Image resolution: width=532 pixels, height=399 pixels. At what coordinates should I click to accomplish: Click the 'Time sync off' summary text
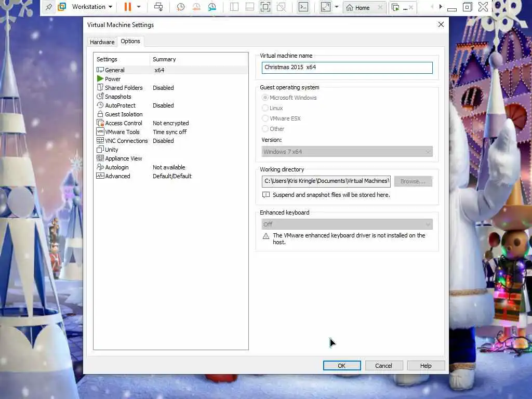click(170, 132)
